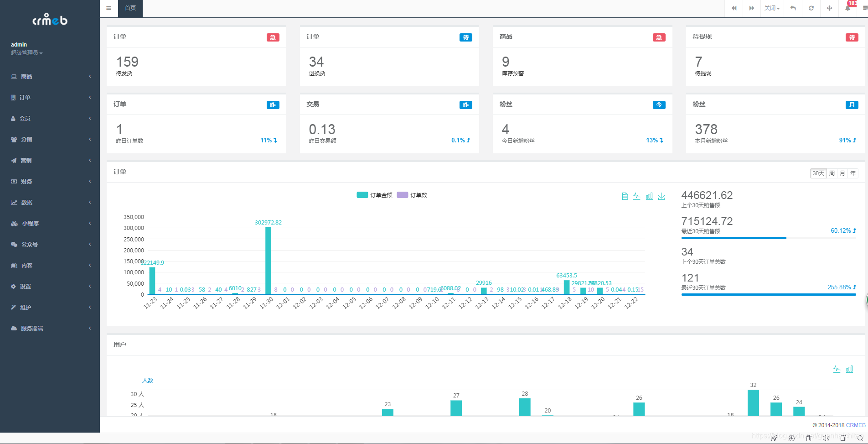Click the 34 退换货 count

coord(316,62)
